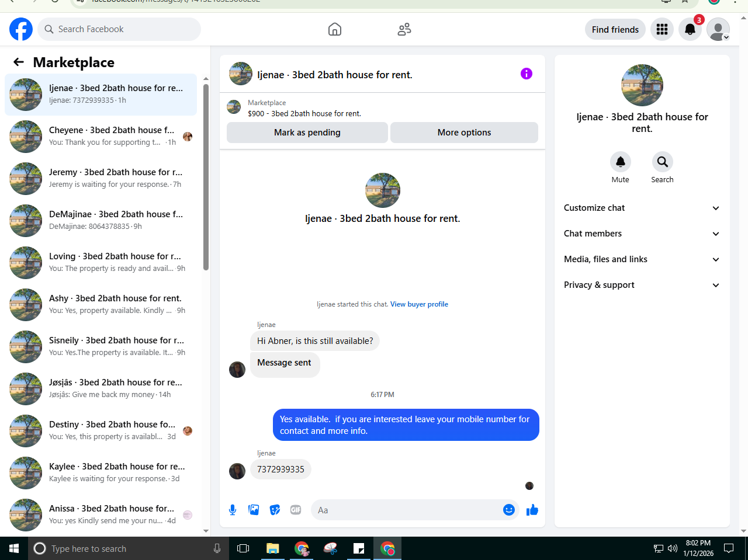
Task: Click the large listing photo in chat center
Action: point(383,190)
